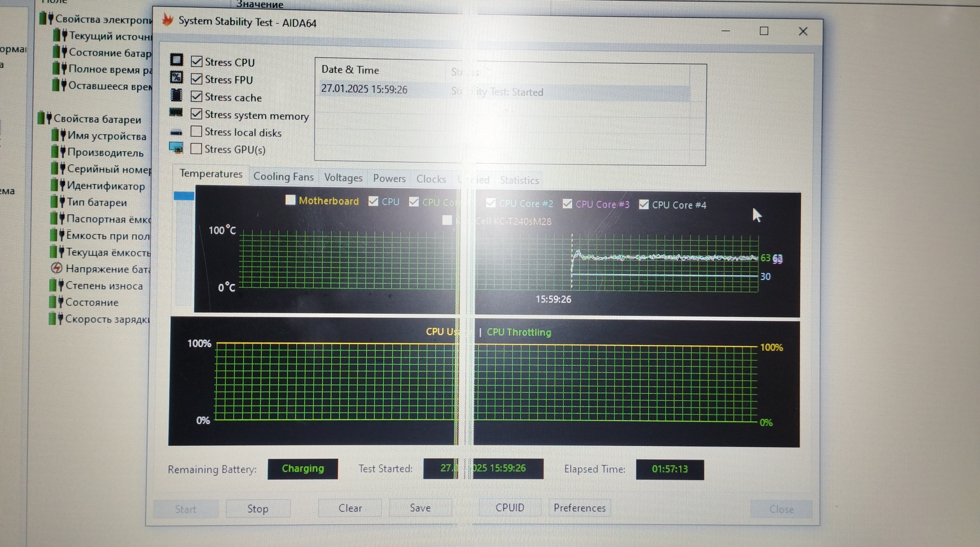
Task: Click battery icon next to Паспортная ёмкость
Action: pyautogui.click(x=58, y=218)
